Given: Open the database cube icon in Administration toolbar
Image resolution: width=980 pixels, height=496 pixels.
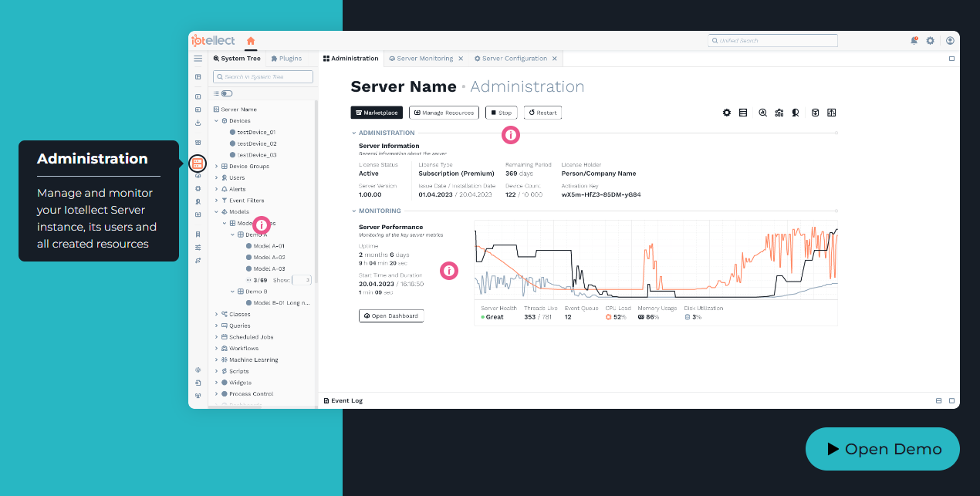Looking at the screenshot, I should [x=815, y=113].
